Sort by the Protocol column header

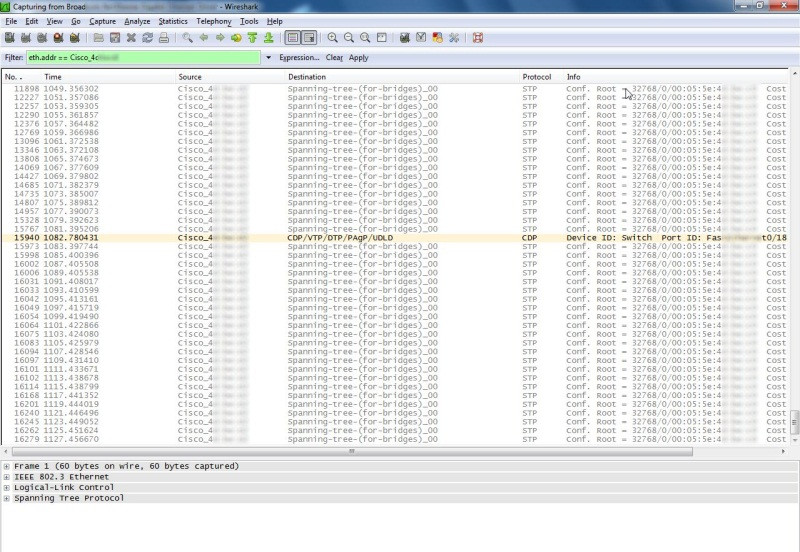541,77
